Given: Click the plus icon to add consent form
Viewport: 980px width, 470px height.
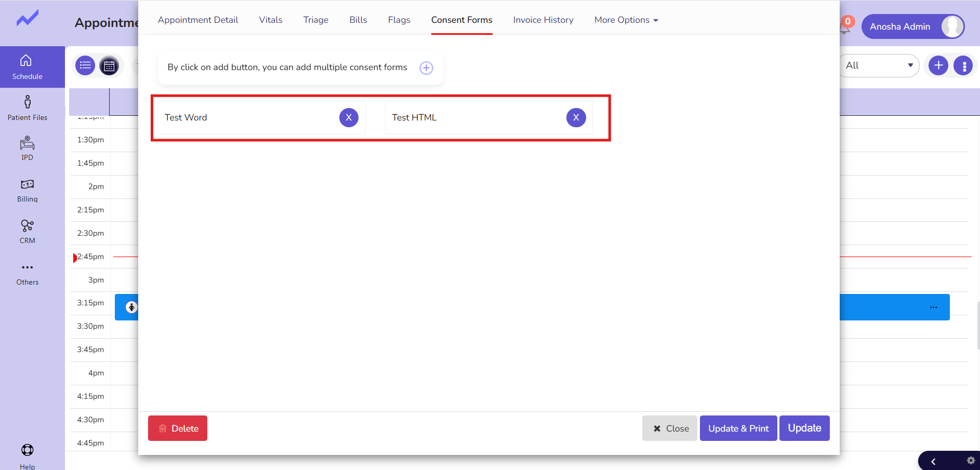Looking at the screenshot, I should (x=426, y=68).
